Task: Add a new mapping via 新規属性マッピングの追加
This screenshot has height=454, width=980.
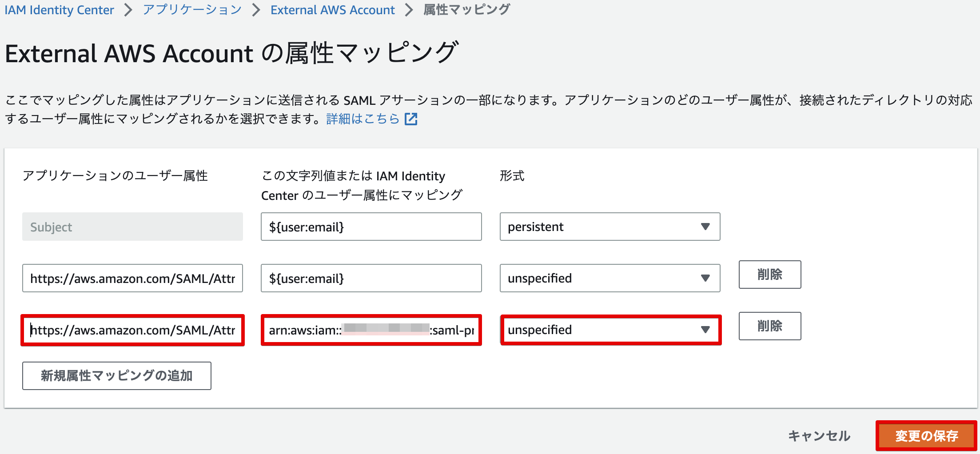Action: [116, 375]
